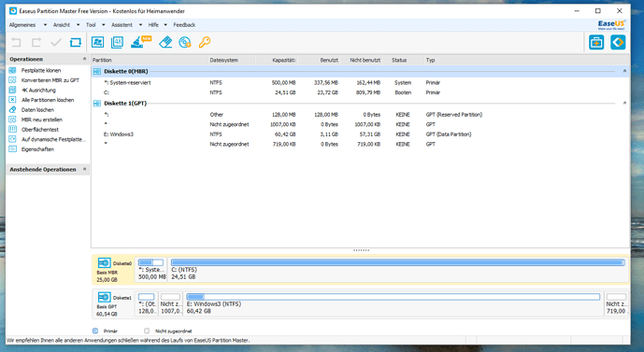The image size is (644, 352).
Task: Open the toolkit briefcase icon at top right
Action: coord(596,42)
